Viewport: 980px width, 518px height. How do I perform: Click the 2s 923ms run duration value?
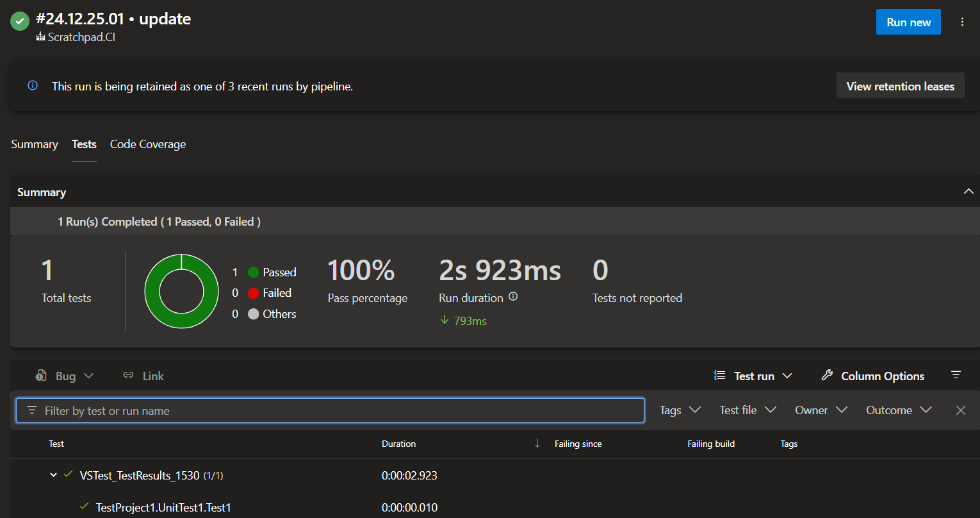point(500,271)
